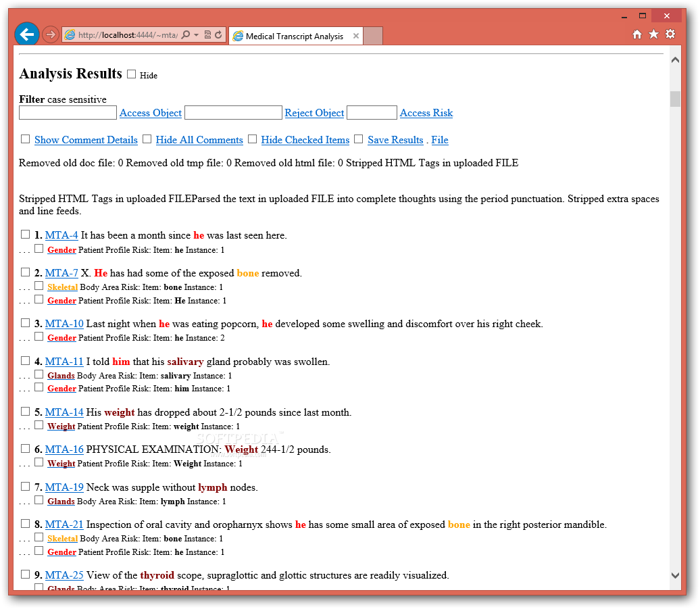
Task: Check Skeletal risk box under MTA-7
Action: [39, 286]
